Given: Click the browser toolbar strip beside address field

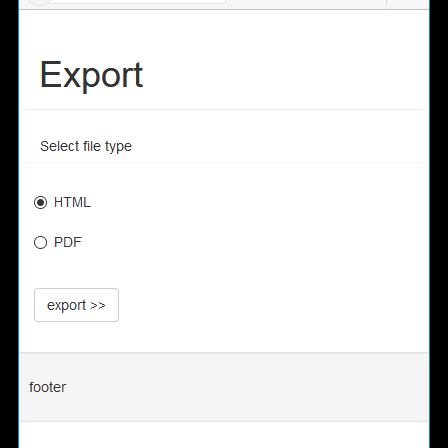Looking at the screenshot, I should 306,4.
